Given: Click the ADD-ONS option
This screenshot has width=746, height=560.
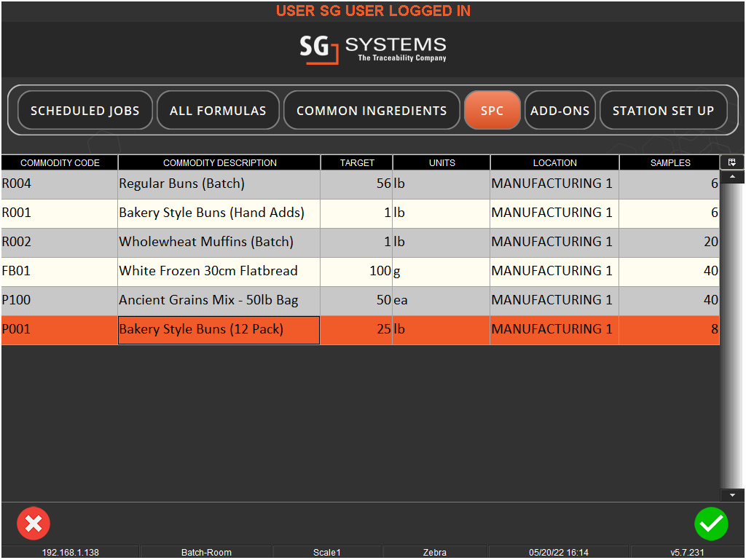Looking at the screenshot, I should [x=559, y=110].
